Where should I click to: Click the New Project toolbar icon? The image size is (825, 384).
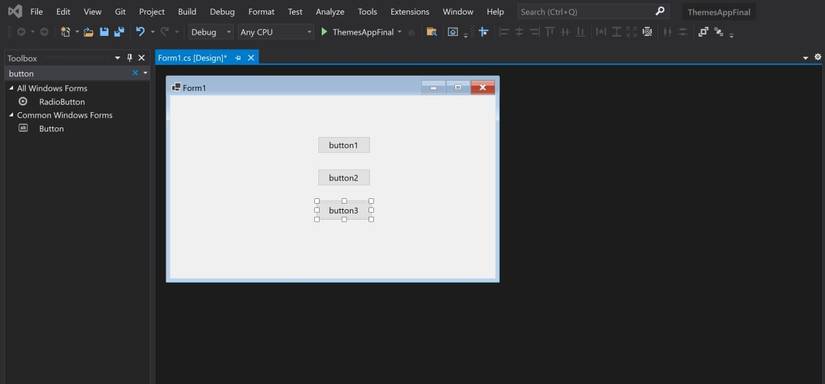(65, 32)
